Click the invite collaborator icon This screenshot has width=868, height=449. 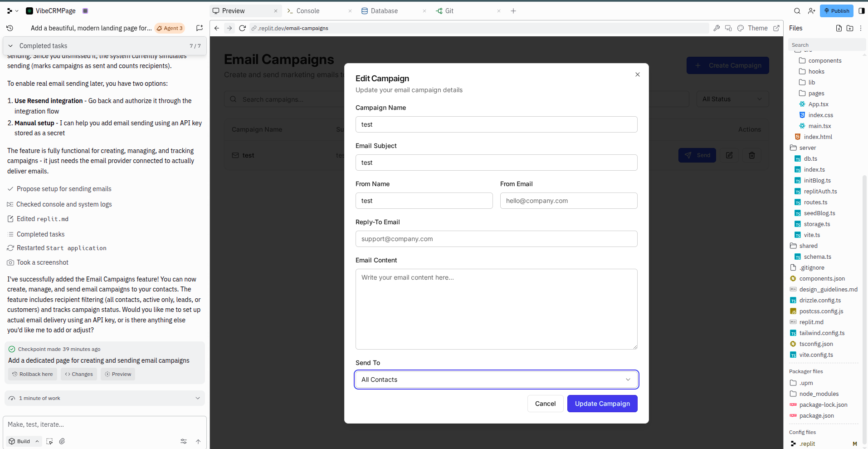click(811, 11)
